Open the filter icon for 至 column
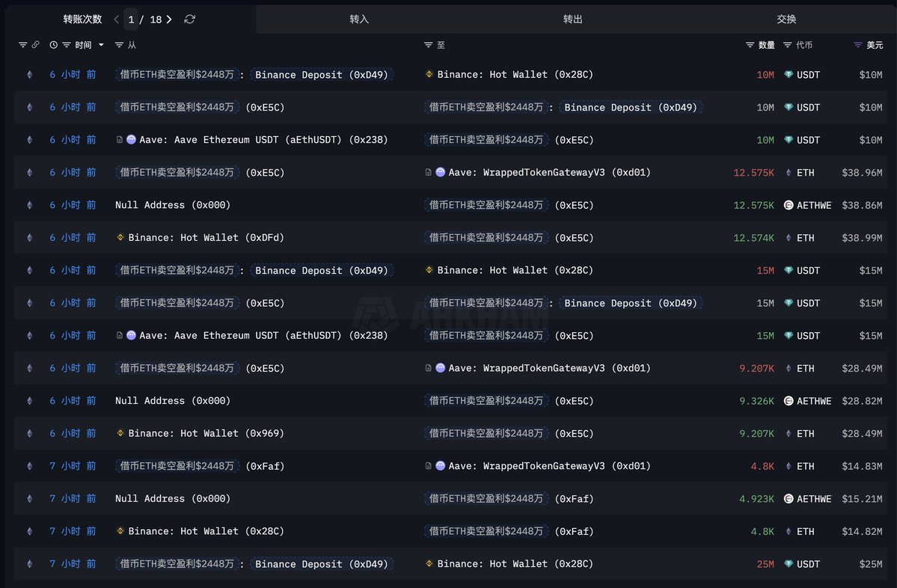Screen dimensions: 897x588 [429, 45]
